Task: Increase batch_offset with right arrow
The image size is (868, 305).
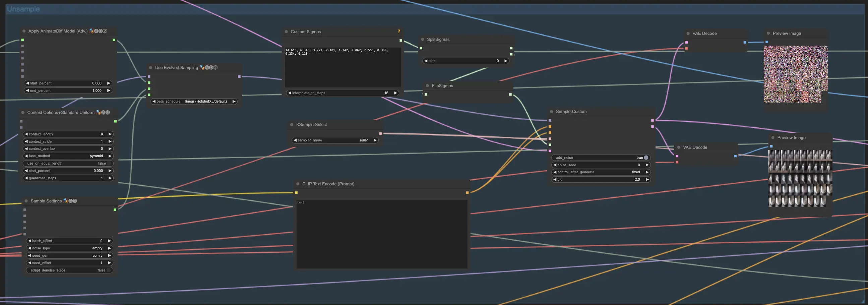Action: tap(110, 241)
